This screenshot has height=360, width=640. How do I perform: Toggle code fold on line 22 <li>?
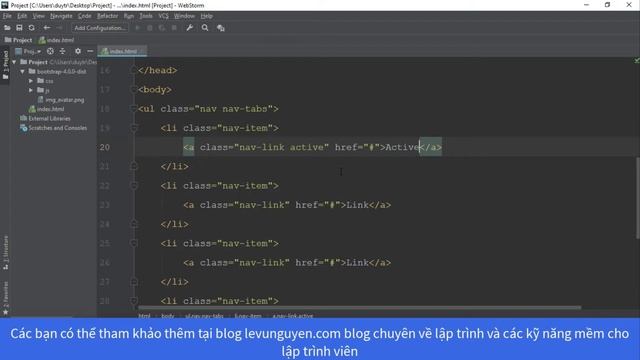coord(134,185)
